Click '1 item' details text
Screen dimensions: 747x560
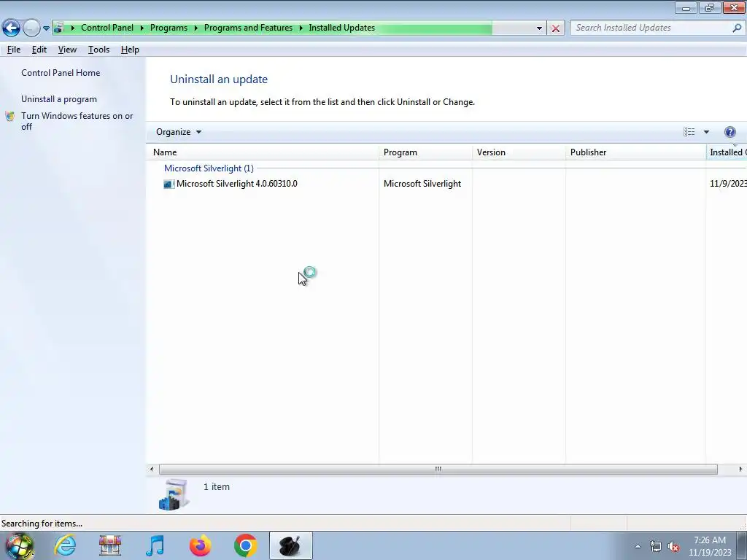216,486
